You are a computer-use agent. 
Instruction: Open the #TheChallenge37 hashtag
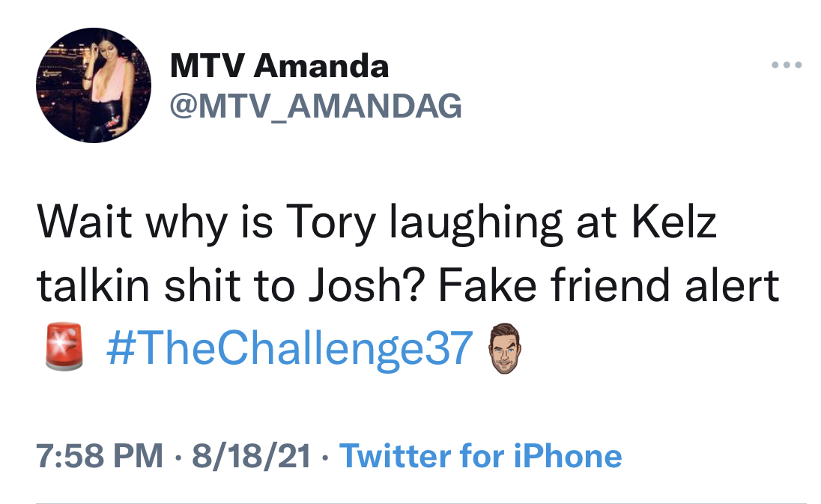coord(290,348)
